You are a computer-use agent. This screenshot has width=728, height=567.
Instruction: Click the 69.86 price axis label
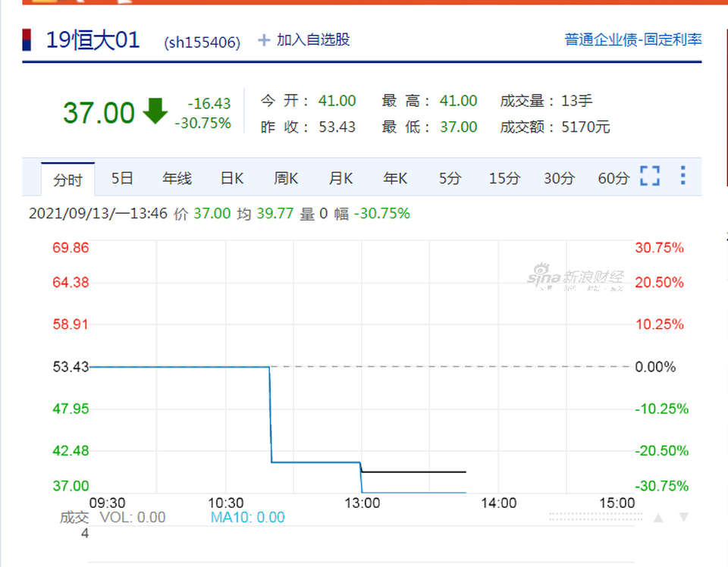[x=71, y=247]
